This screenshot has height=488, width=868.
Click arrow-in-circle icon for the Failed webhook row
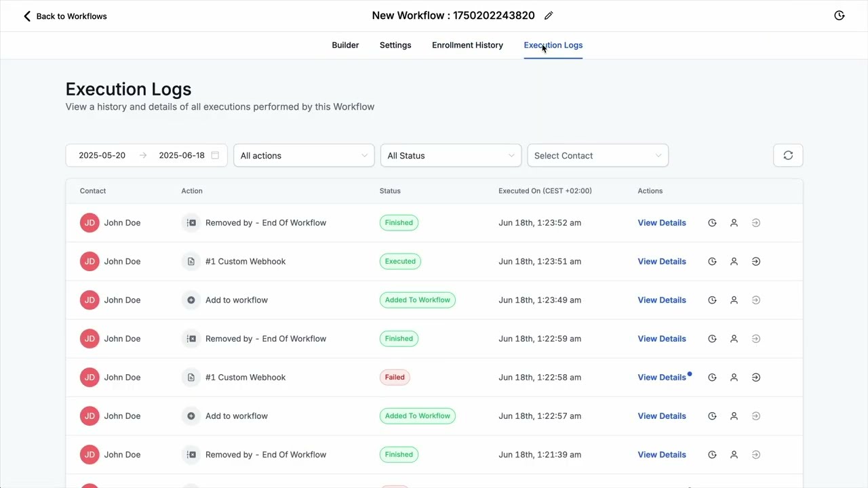756,378
